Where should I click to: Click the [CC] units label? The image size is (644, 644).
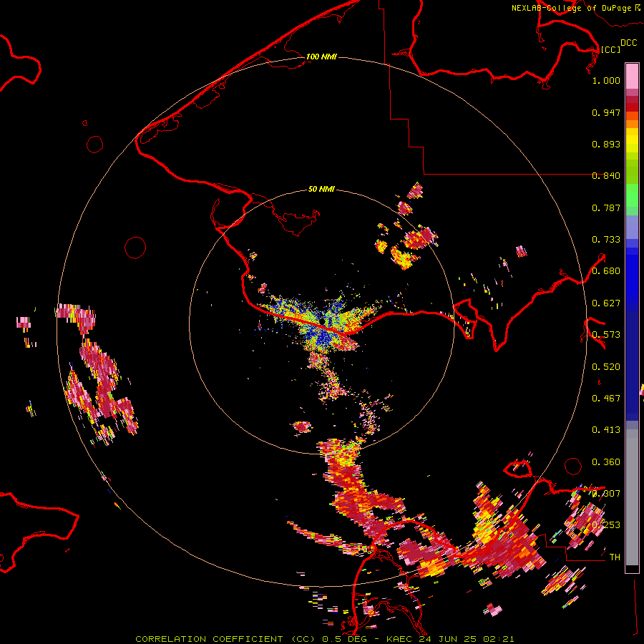click(x=610, y=49)
